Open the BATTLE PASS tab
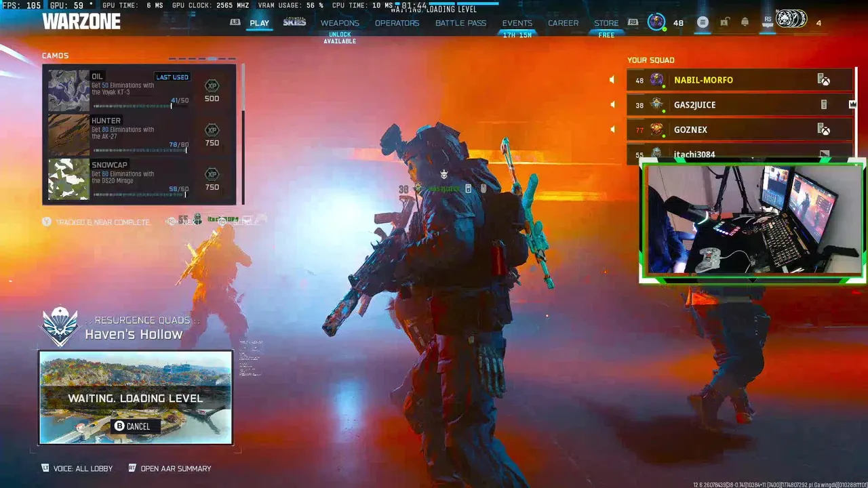868x488 pixels. pyautogui.click(x=460, y=23)
